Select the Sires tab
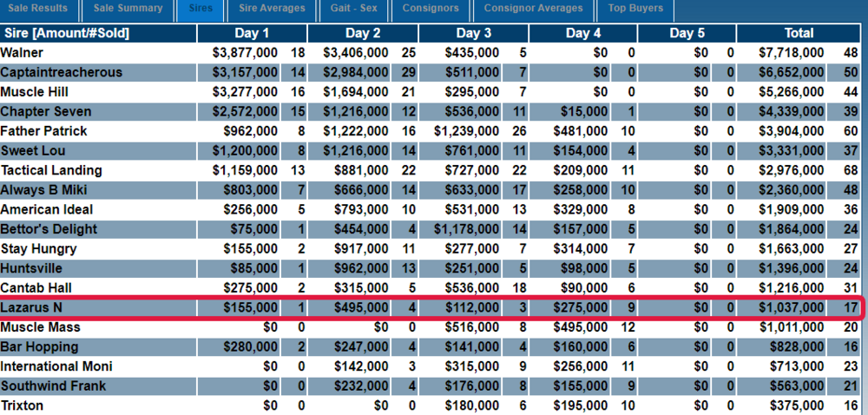 (x=201, y=9)
